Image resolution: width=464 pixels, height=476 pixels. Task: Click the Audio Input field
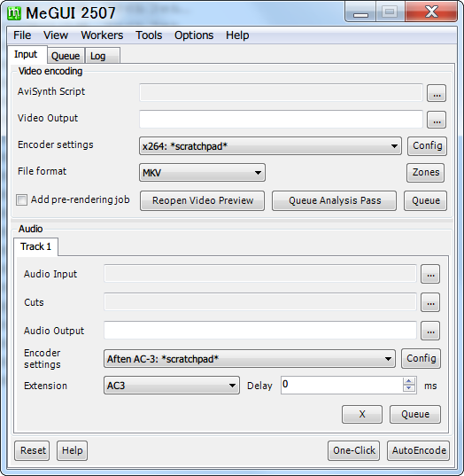click(260, 274)
